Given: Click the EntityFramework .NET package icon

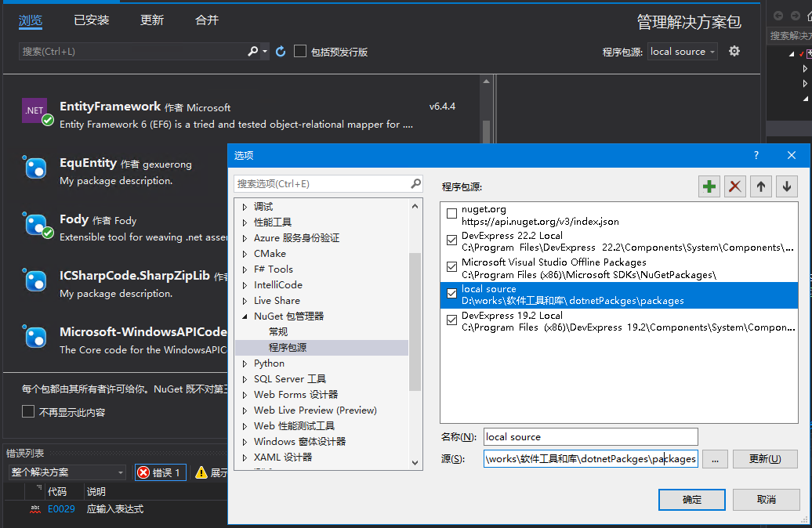Looking at the screenshot, I should (35, 111).
